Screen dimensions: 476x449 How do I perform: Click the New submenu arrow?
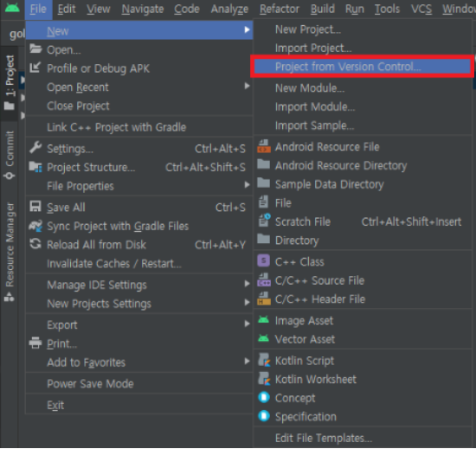tap(248, 29)
